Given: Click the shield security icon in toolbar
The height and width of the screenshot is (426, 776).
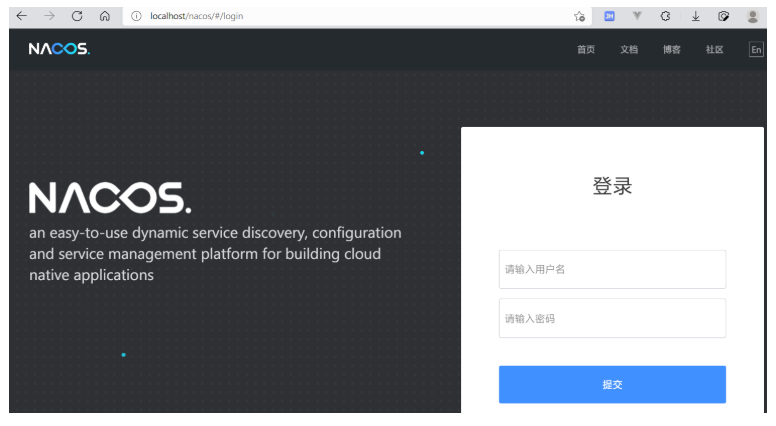Looking at the screenshot, I should [724, 16].
